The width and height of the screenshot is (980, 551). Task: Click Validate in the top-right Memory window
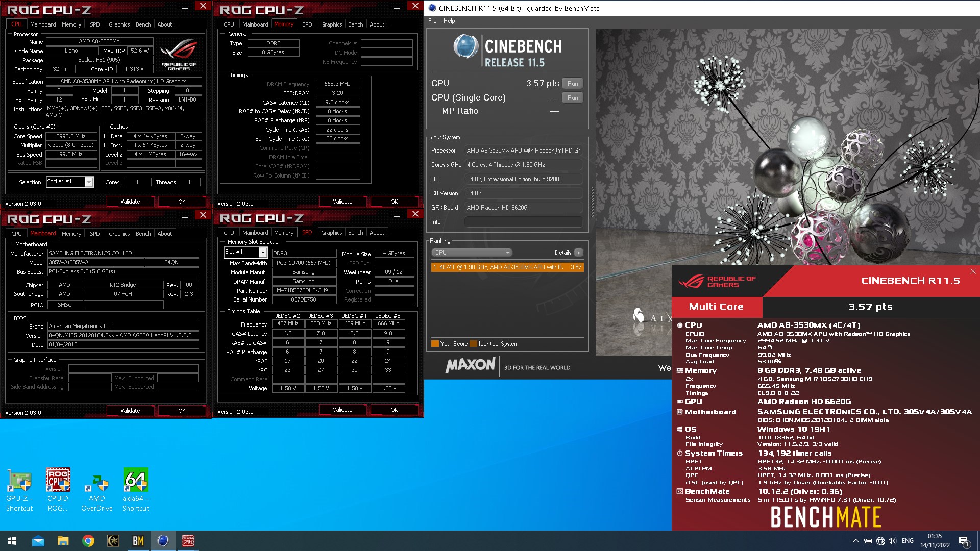tap(342, 202)
